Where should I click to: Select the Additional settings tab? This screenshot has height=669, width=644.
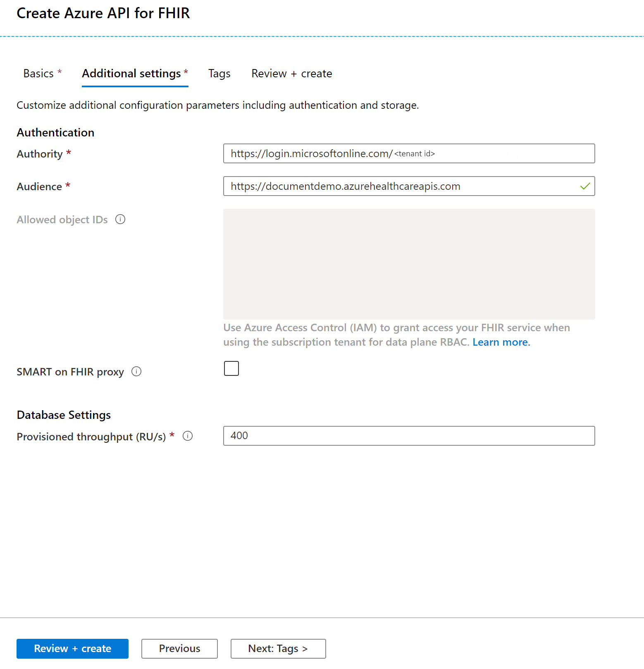(x=131, y=74)
